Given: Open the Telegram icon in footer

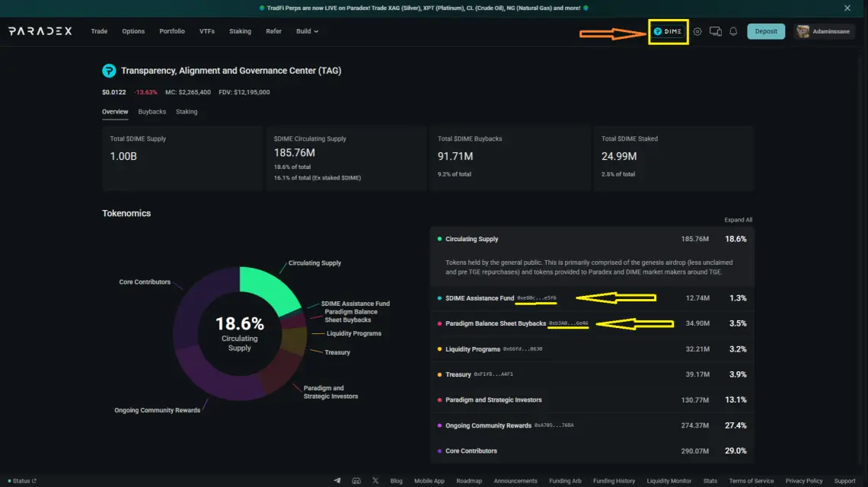Looking at the screenshot, I should point(337,481).
